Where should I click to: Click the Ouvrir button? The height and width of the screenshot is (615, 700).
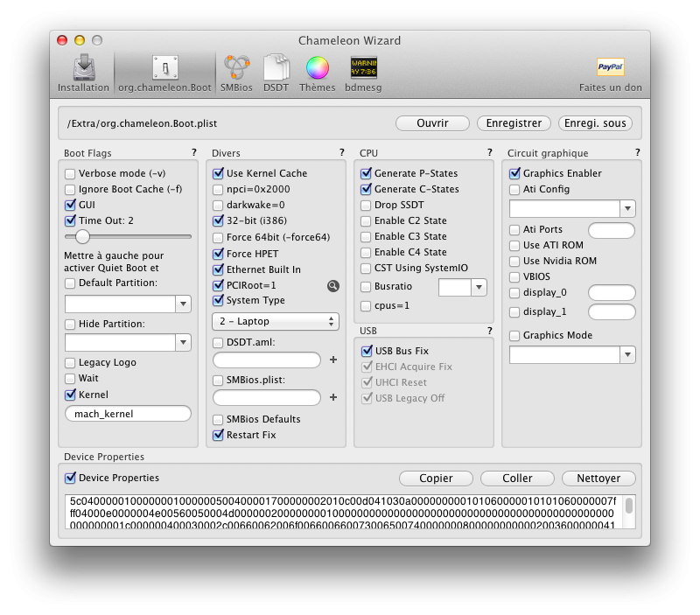pyautogui.click(x=432, y=123)
